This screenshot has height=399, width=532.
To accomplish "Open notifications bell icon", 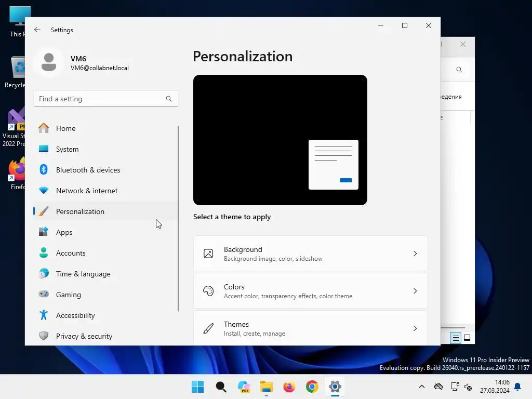I will coord(518,387).
